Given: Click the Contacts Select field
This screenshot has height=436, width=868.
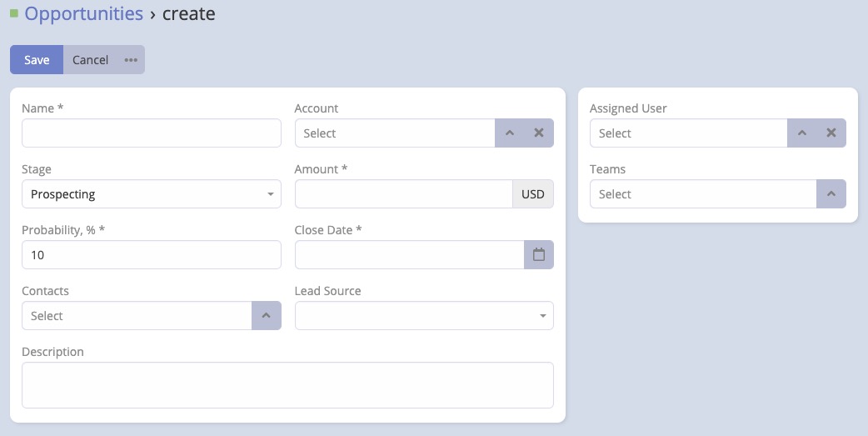Looking at the screenshot, I should (x=137, y=316).
